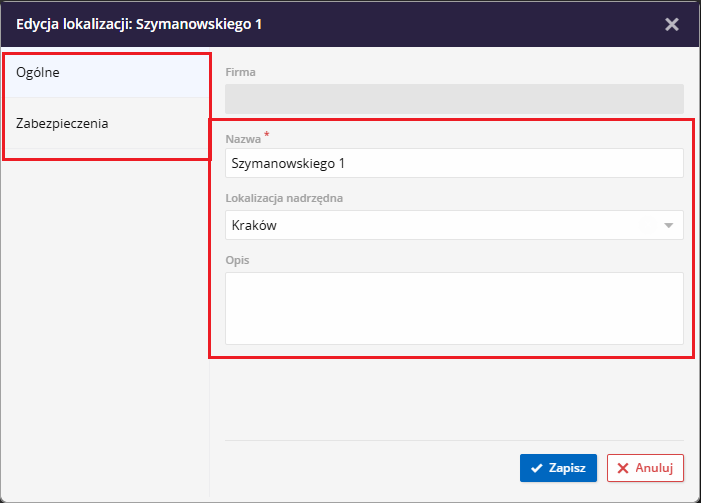Save changes with the Zapisz button
The image size is (701, 503).
click(x=558, y=467)
